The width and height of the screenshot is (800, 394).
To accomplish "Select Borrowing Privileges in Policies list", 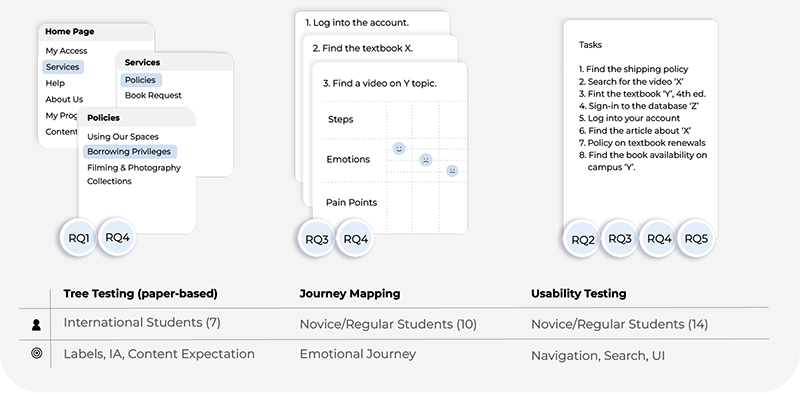I will (129, 152).
